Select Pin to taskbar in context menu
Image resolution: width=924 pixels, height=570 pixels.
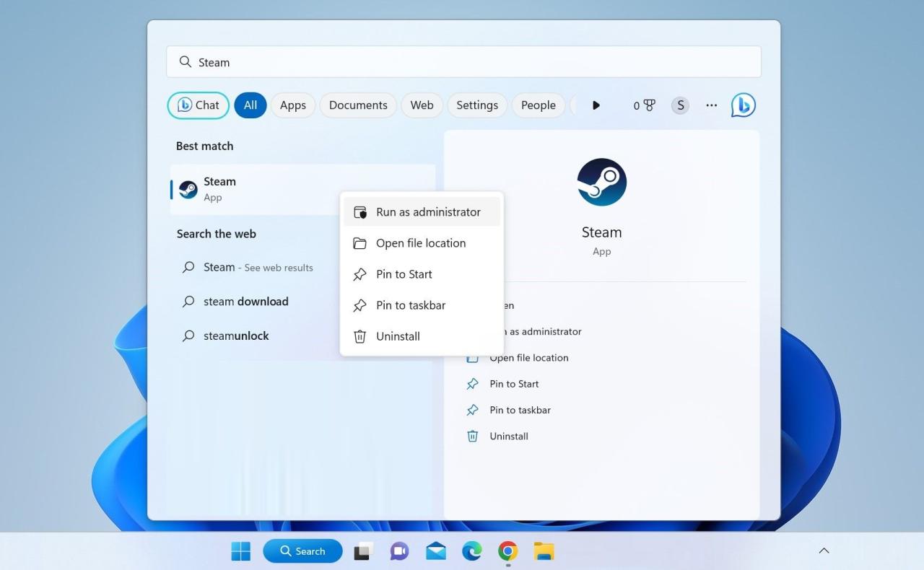[x=422, y=305]
